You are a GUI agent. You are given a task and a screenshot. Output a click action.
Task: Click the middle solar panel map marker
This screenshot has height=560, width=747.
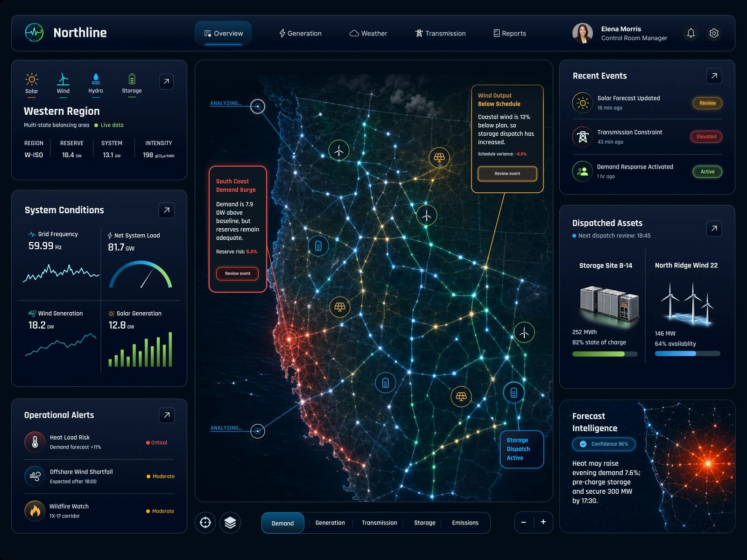point(340,307)
